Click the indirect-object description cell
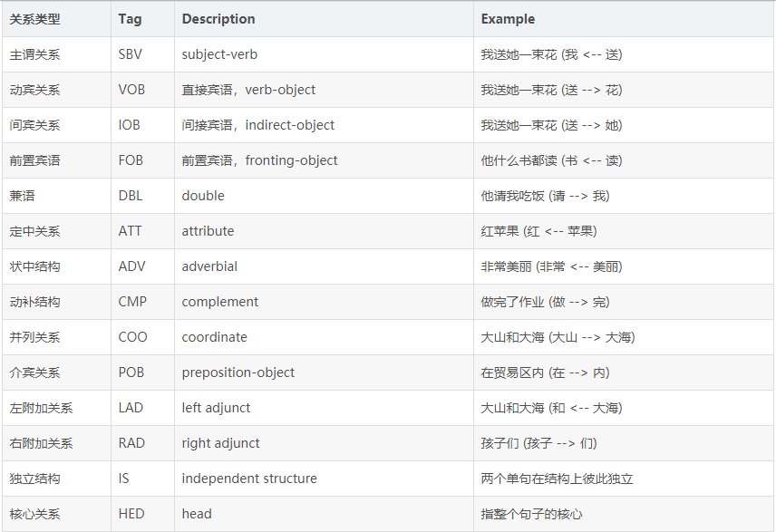 click(258, 125)
